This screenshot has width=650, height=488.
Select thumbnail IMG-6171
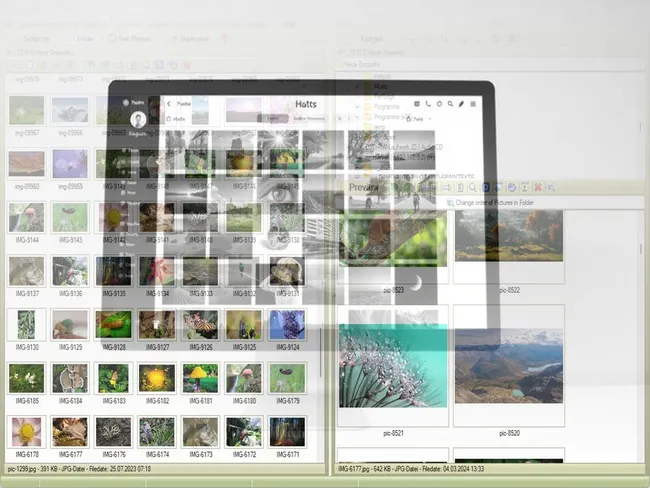[x=287, y=432]
